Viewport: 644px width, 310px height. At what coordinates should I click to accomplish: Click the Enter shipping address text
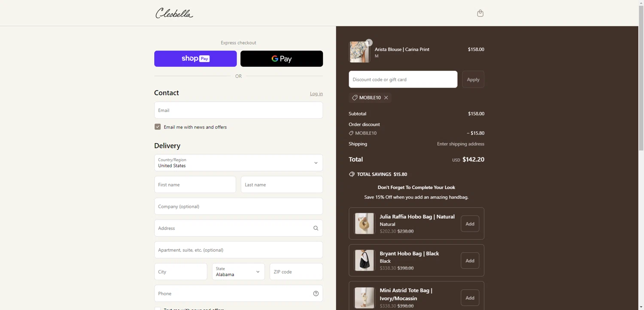coord(461,144)
